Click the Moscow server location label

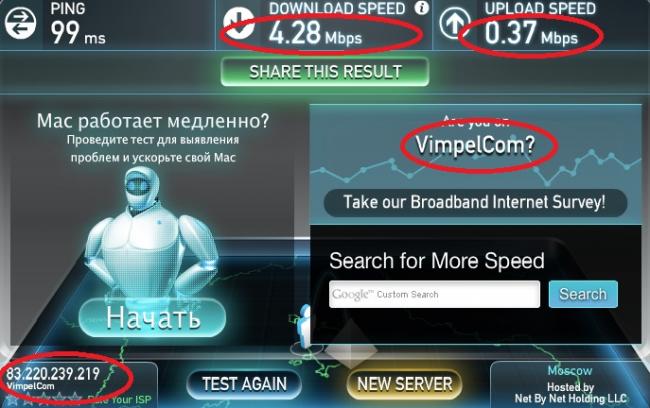pyautogui.click(x=570, y=371)
